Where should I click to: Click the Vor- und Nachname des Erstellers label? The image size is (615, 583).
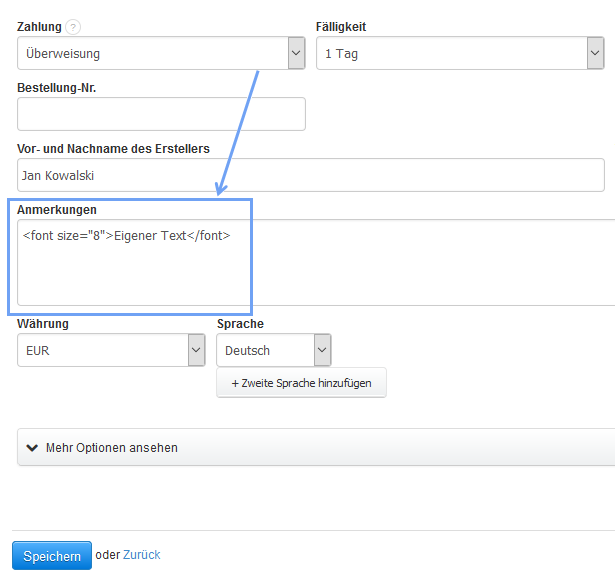[113, 149]
